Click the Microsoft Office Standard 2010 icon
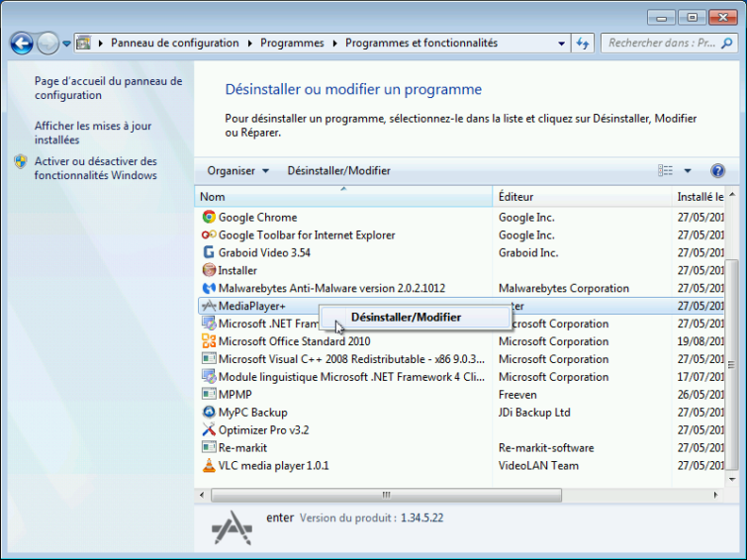This screenshot has height=560, width=747. click(x=209, y=340)
